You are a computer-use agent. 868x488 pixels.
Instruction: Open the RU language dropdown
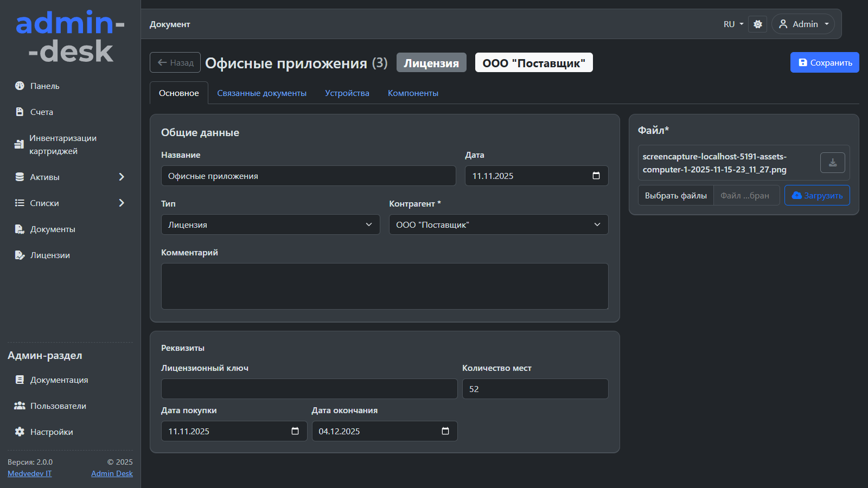[733, 24]
